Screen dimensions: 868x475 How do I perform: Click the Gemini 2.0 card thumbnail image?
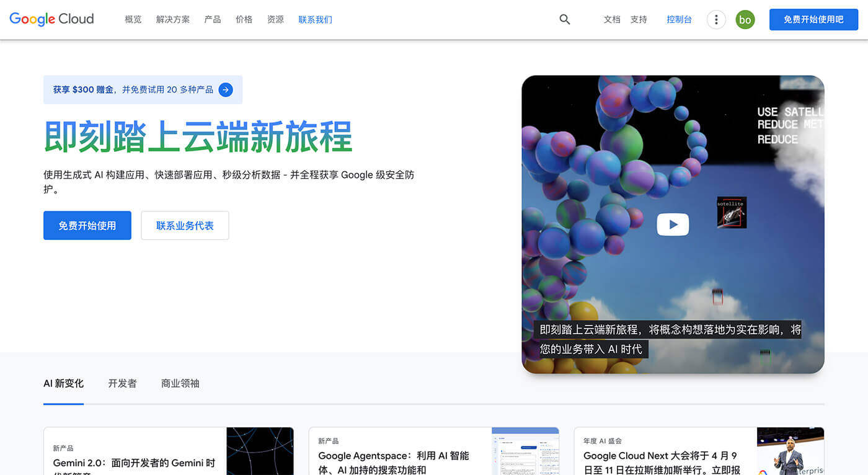(x=260, y=451)
